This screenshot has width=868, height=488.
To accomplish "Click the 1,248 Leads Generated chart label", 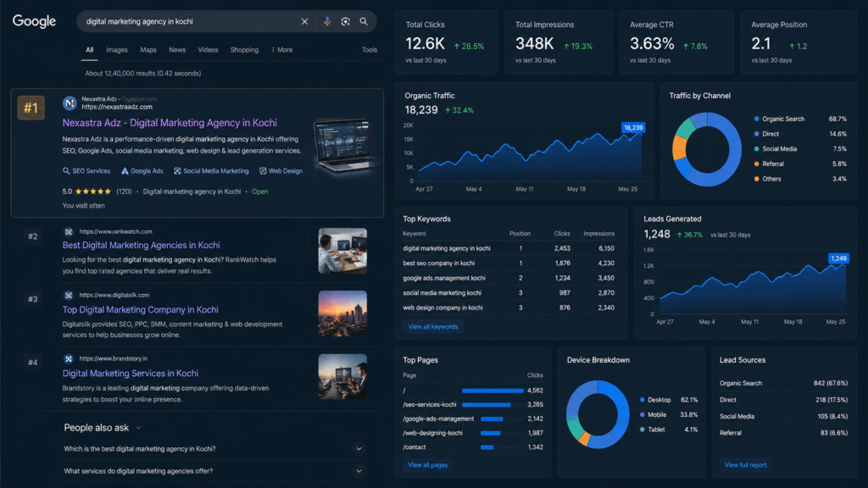I will [x=838, y=258].
